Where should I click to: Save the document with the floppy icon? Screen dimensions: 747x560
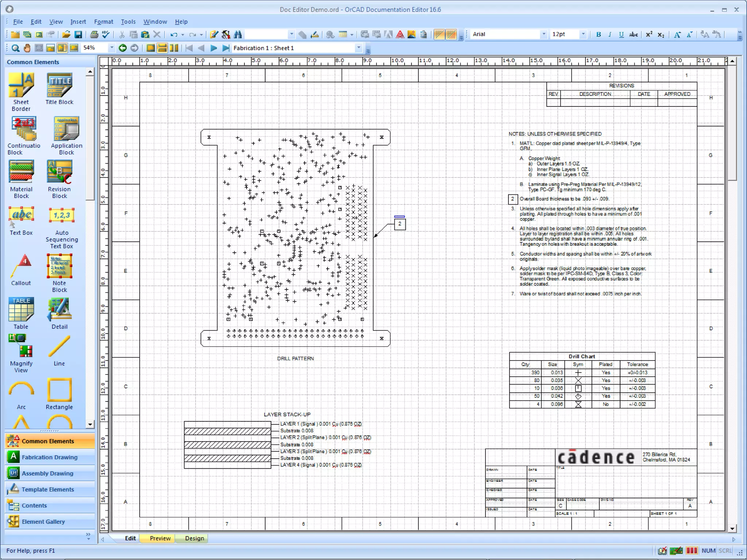pyautogui.click(x=78, y=34)
